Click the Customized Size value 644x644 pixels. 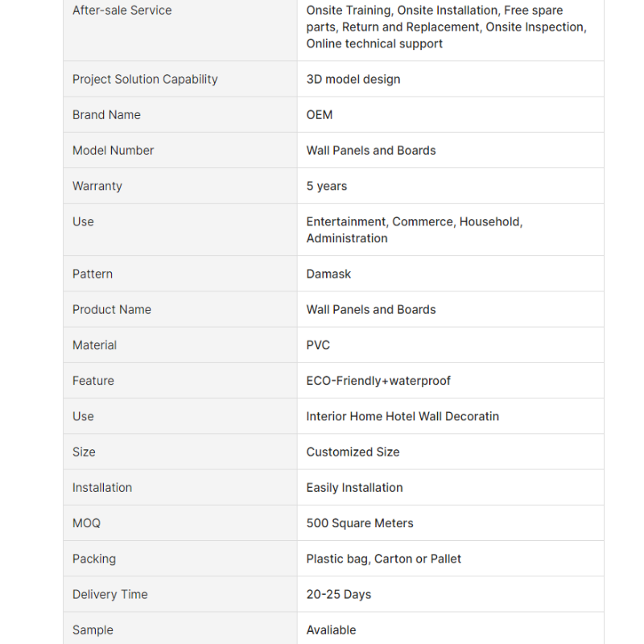(x=353, y=452)
